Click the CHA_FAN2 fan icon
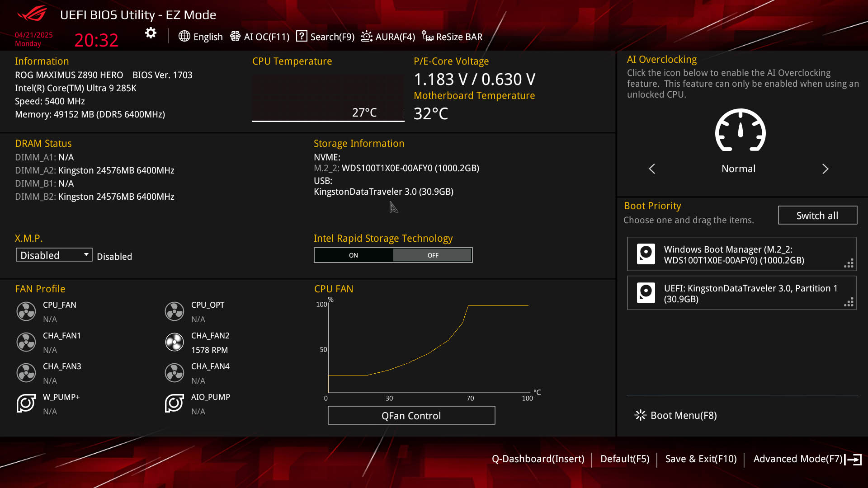The image size is (868, 488). [174, 343]
